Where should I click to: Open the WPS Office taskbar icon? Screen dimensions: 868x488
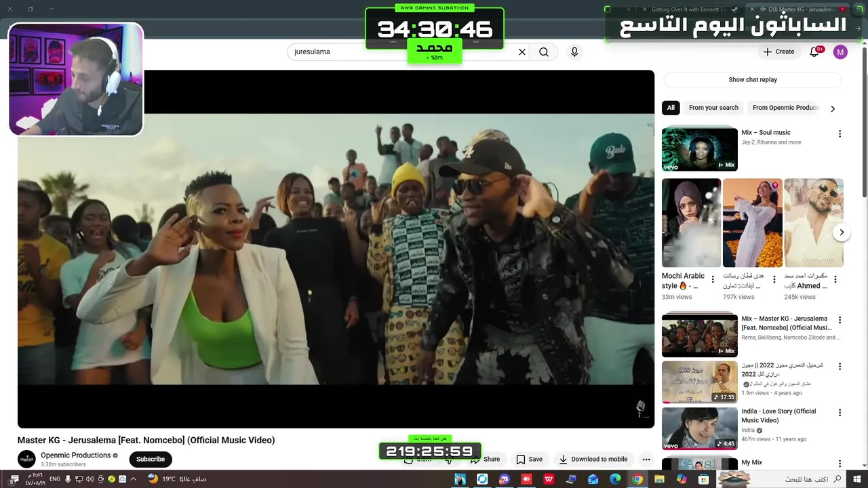[549, 479]
